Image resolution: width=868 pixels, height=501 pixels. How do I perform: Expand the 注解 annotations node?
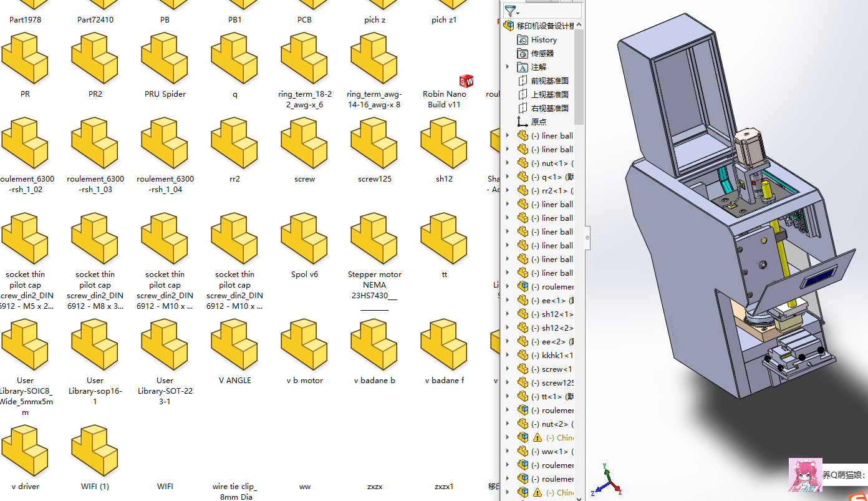coord(508,67)
